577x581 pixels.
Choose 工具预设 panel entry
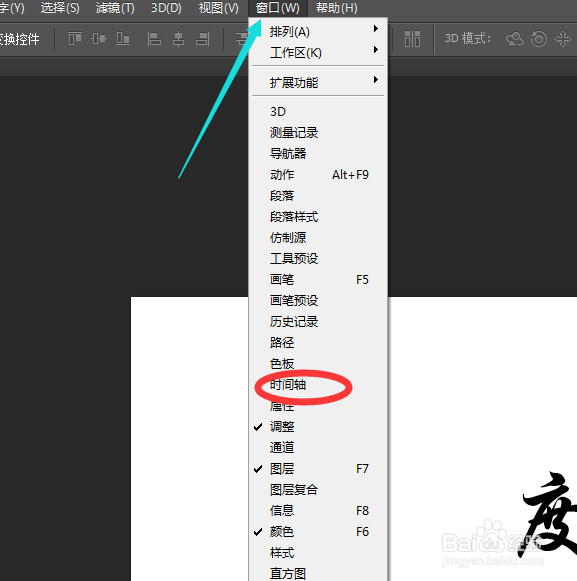pyautogui.click(x=318, y=258)
